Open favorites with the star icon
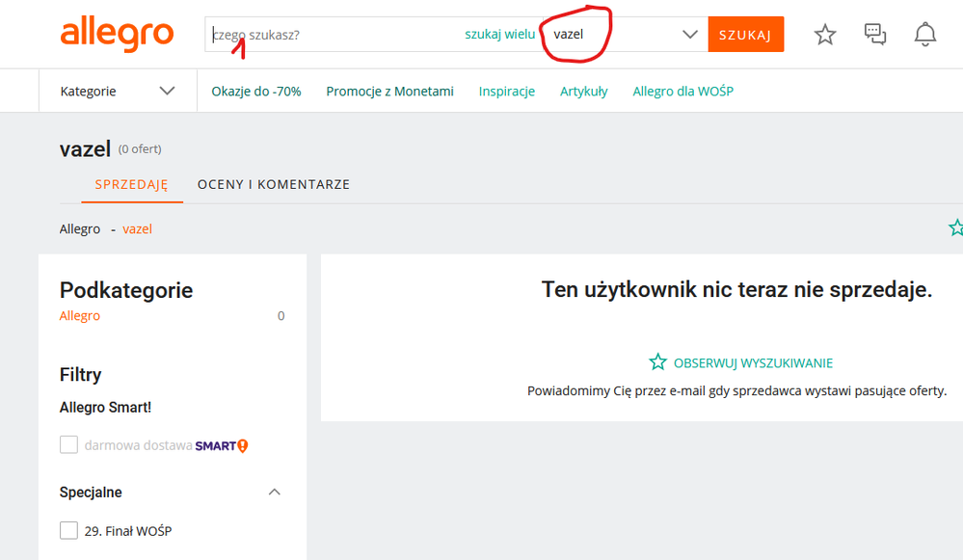 tap(824, 34)
